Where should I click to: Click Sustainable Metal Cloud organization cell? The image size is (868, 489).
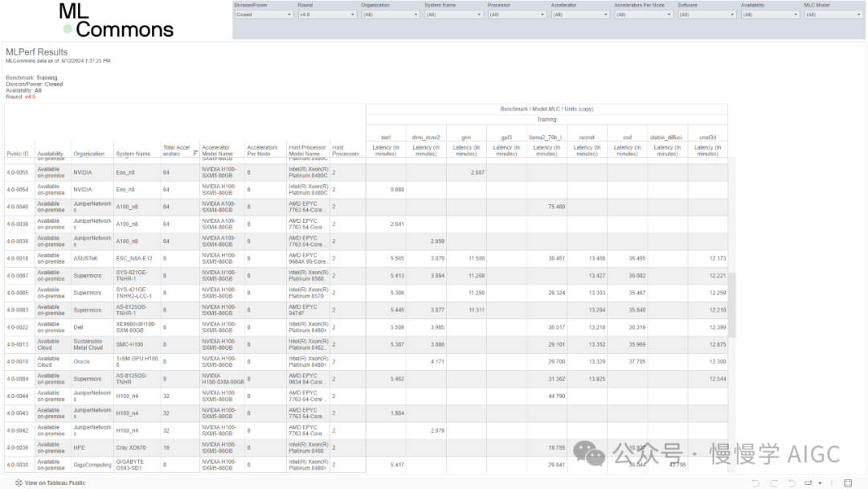point(88,344)
